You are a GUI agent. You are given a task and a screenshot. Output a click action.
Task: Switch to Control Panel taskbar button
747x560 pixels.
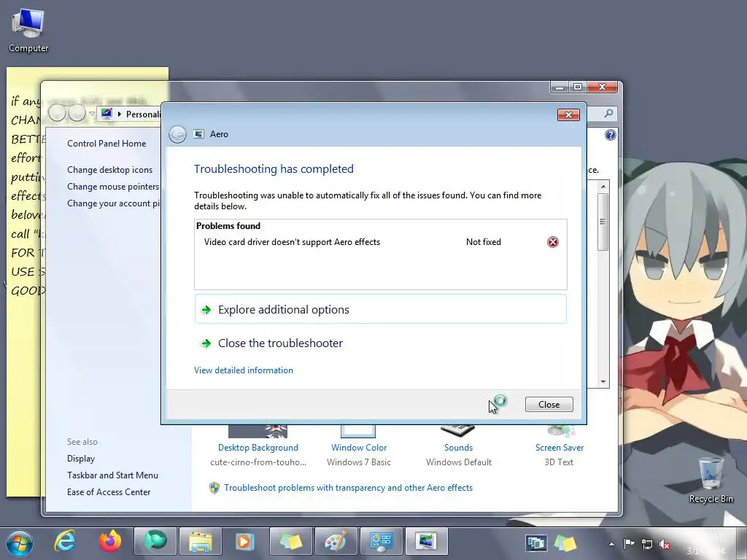point(382,542)
